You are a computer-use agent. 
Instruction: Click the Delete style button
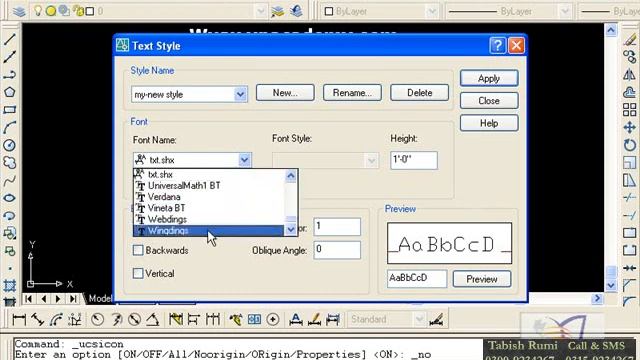pyautogui.click(x=419, y=93)
